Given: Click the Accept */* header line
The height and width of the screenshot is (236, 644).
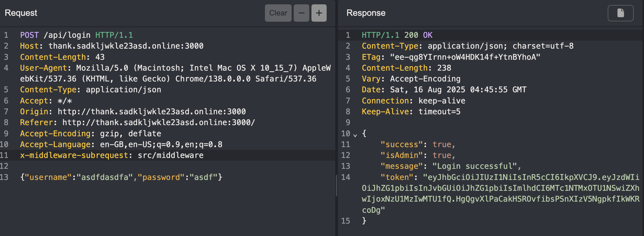Looking at the screenshot, I should pos(46,101).
